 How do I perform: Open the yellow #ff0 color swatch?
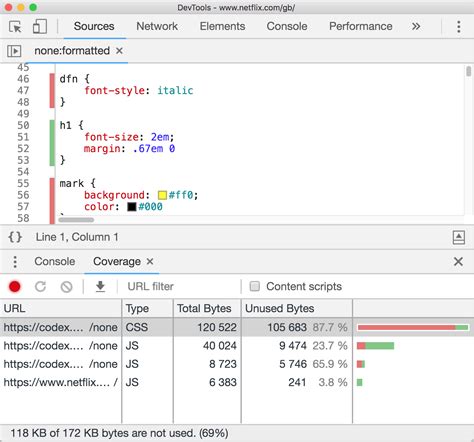click(x=162, y=195)
